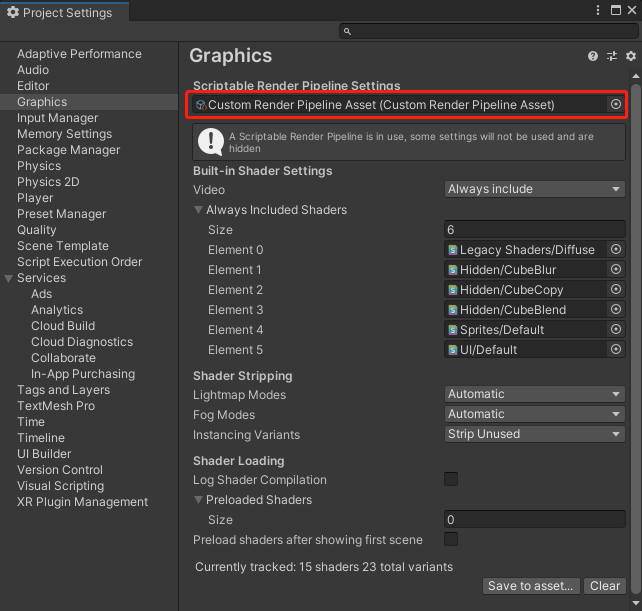Click the Project Settings tab gear icon

(13, 12)
